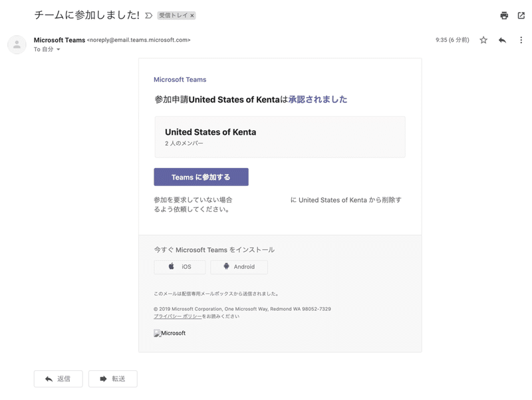Open the email in a new window
The height and width of the screenshot is (400, 532).
521,15
